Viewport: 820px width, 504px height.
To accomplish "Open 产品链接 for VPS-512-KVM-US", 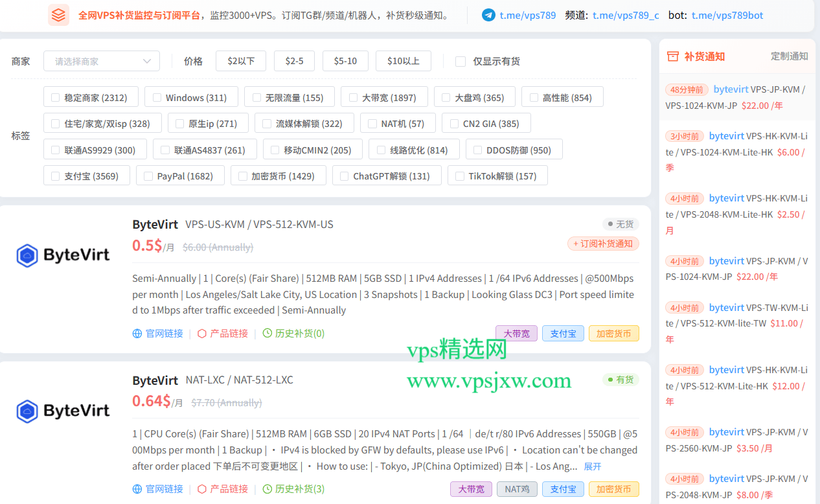I will pyautogui.click(x=223, y=334).
